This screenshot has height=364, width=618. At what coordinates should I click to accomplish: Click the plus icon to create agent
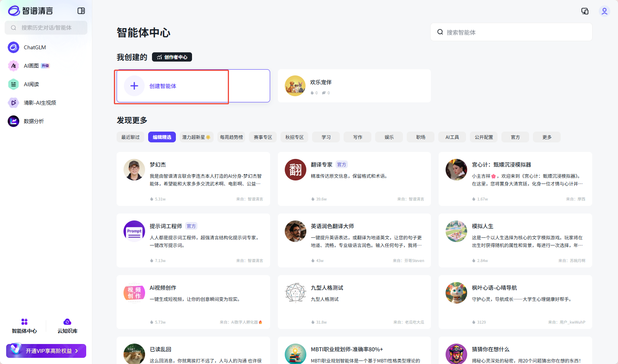pyautogui.click(x=134, y=86)
